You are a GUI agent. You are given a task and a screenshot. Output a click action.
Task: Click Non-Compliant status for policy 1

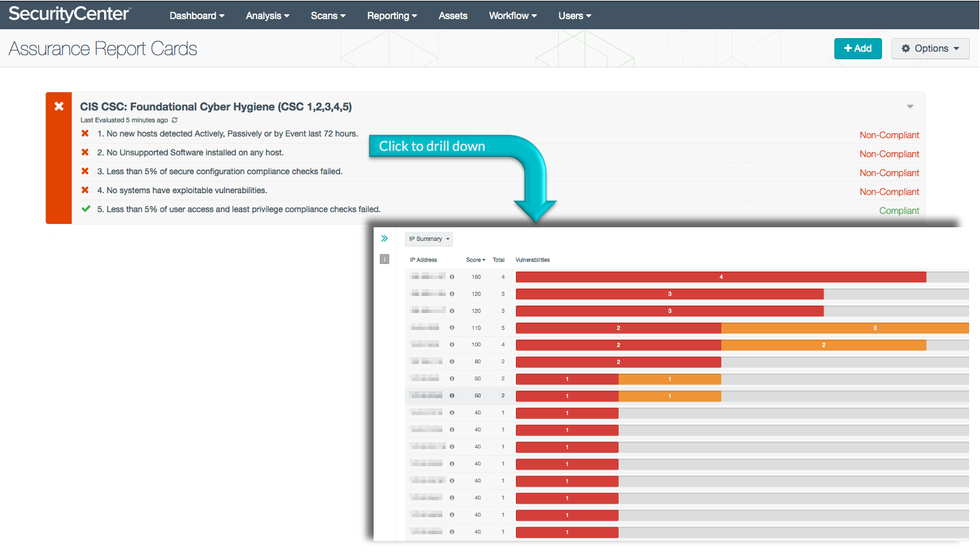tap(889, 135)
